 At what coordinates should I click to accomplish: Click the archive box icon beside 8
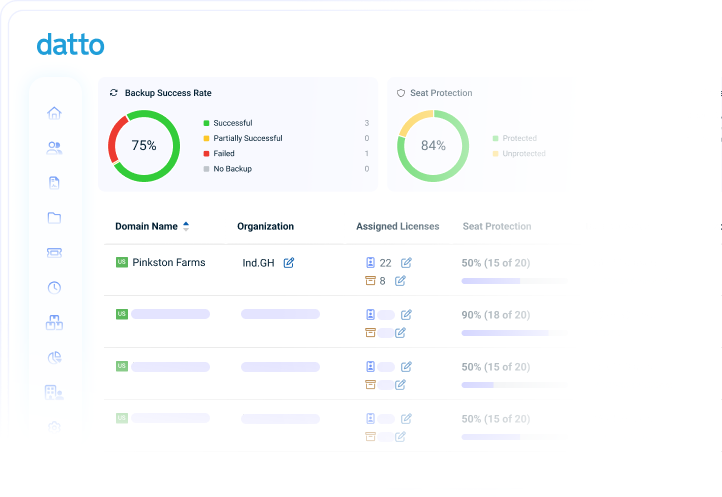pyautogui.click(x=370, y=281)
